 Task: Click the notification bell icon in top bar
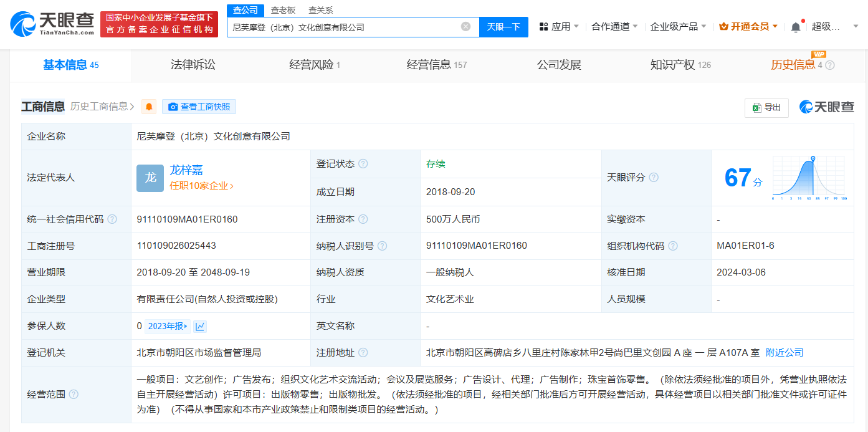[x=796, y=27]
